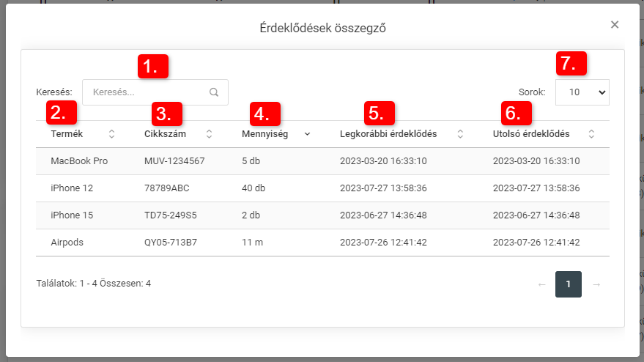Click the Utolsó érdeklődés header label
644x362 pixels.
pyautogui.click(x=531, y=134)
